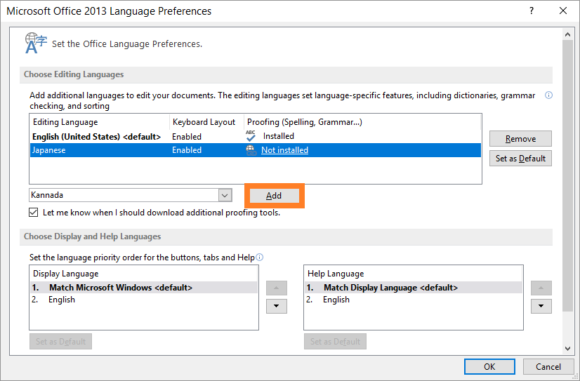Move help language up with arrow button
This screenshot has width=580, height=381.
[x=541, y=288]
